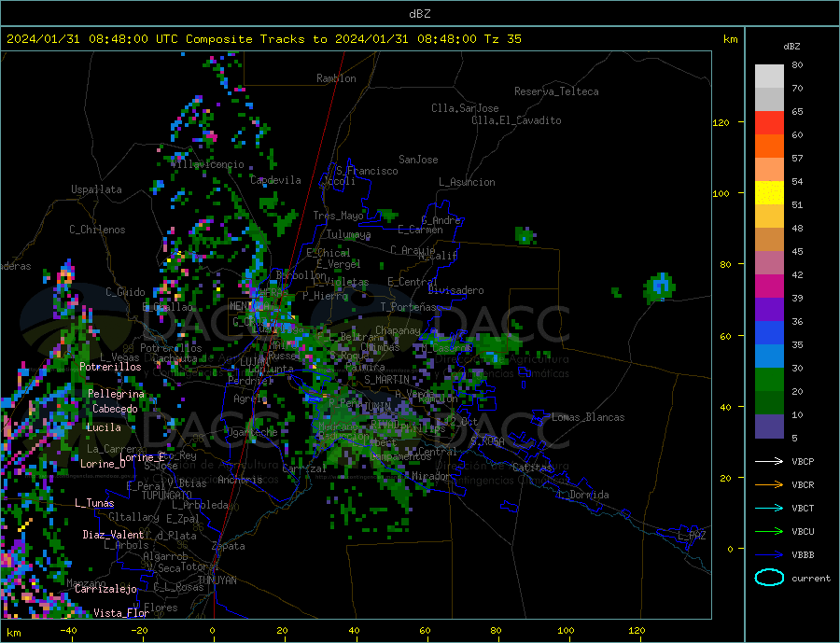Click the cyan 'current' ellipse symbol

(769, 578)
